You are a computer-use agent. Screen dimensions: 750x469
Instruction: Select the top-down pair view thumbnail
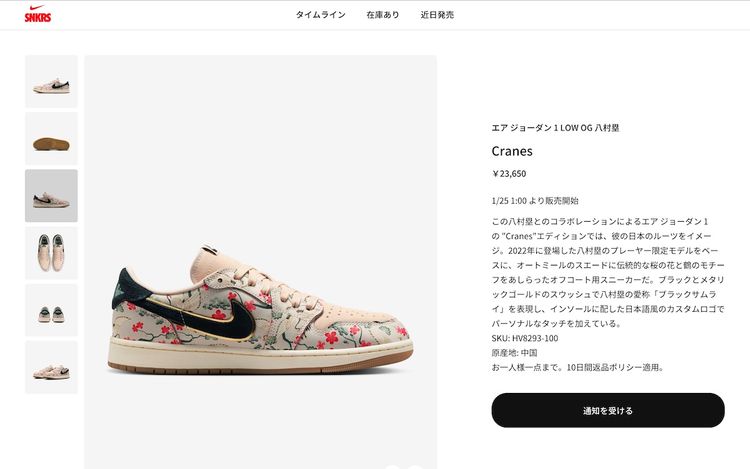point(51,253)
